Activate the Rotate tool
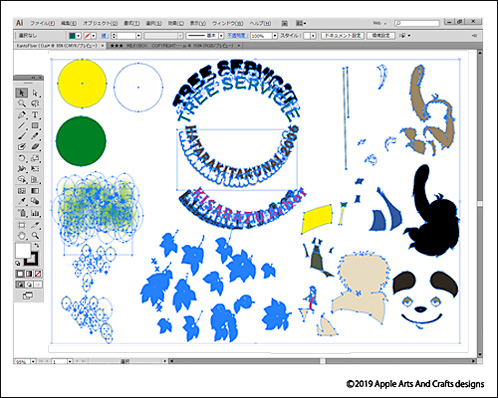The height and width of the screenshot is (398, 498). (x=22, y=158)
